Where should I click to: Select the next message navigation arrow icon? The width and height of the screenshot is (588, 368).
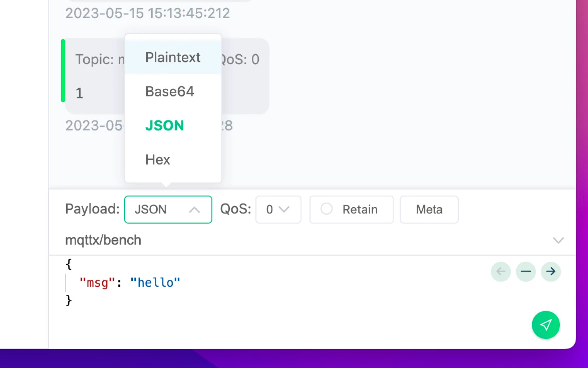(550, 272)
